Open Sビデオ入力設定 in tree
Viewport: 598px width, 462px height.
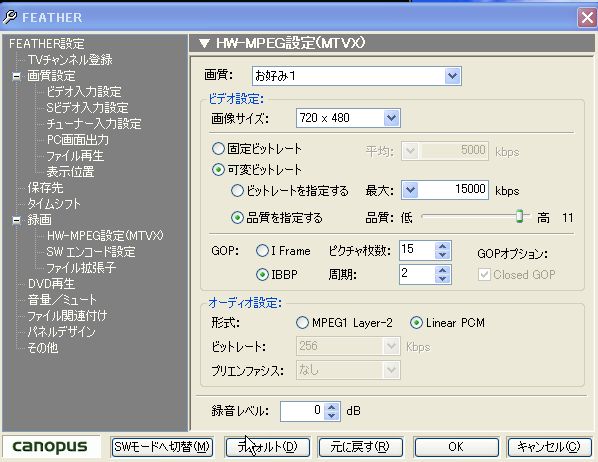click(87, 108)
